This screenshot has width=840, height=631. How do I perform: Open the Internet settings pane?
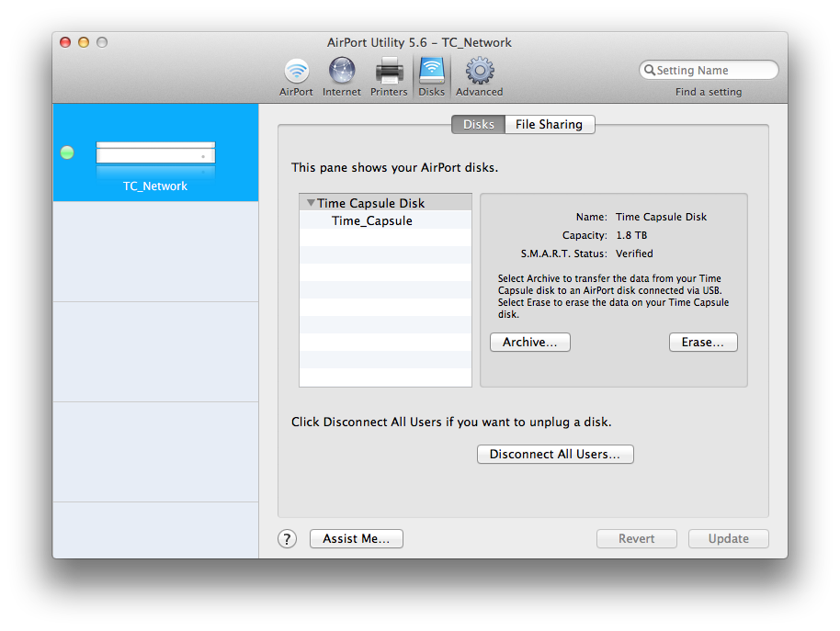pyautogui.click(x=342, y=77)
